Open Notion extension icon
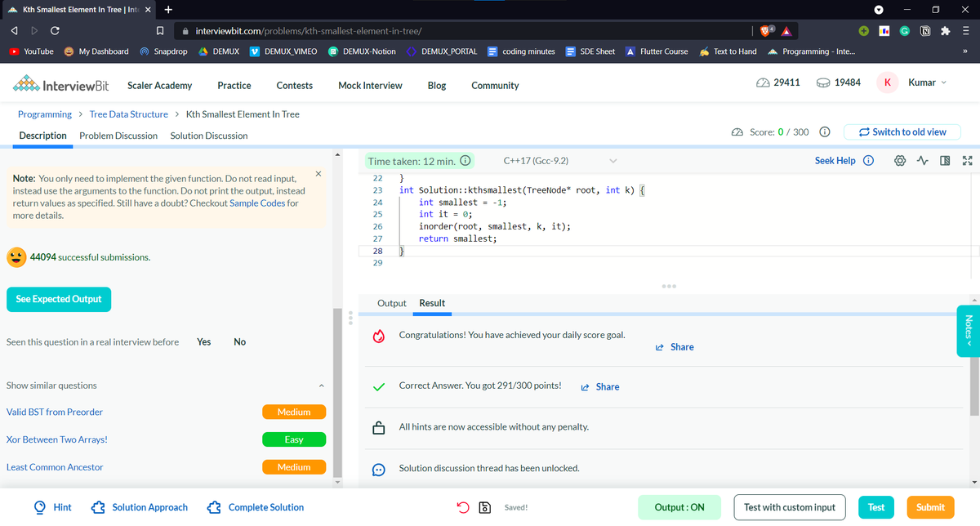980x526 pixels. (927, 31)
